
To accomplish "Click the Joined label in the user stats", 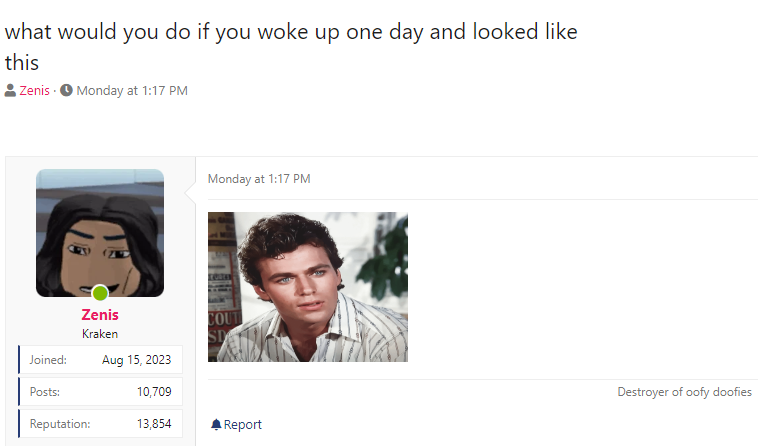I will coord(48,359).
